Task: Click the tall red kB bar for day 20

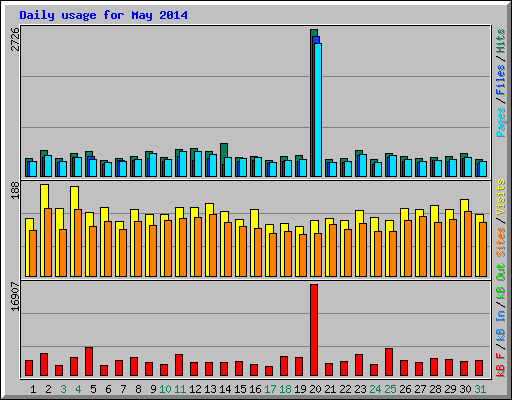Action: [x=314, y=330]
